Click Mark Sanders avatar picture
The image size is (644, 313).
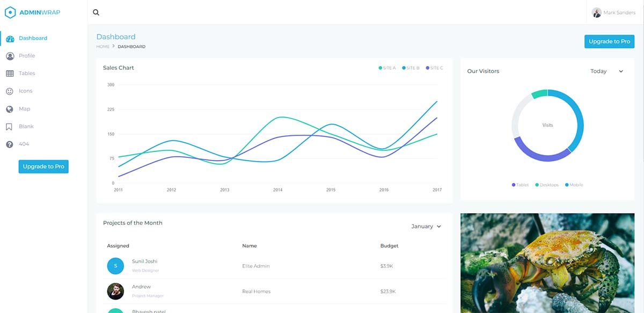[x=597, y=12]
